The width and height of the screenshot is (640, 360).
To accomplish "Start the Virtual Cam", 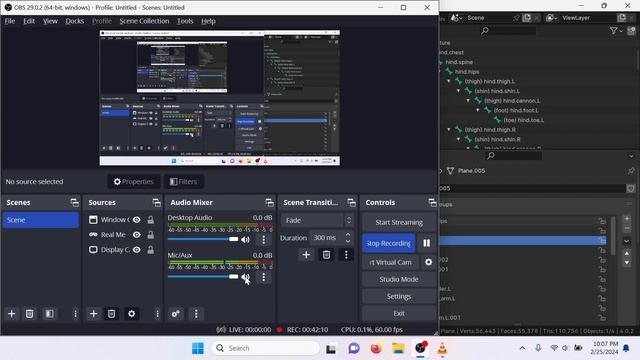I will pyautogui.click(x=390, y=262).
